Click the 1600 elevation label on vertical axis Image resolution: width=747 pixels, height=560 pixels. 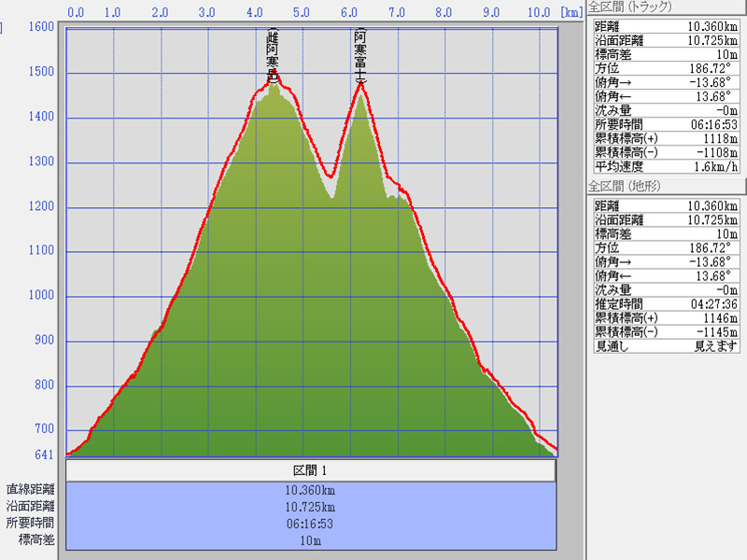tap(40, 27)
